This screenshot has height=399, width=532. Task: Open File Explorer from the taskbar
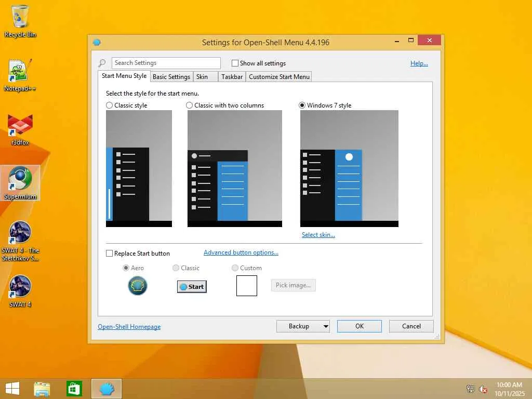pos(42,389)
